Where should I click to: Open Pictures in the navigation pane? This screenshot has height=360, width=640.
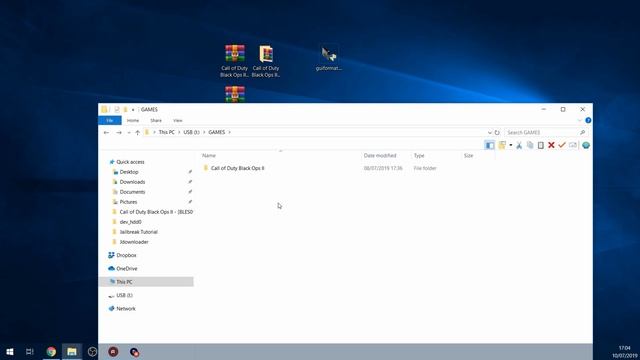tap(128, 202)
